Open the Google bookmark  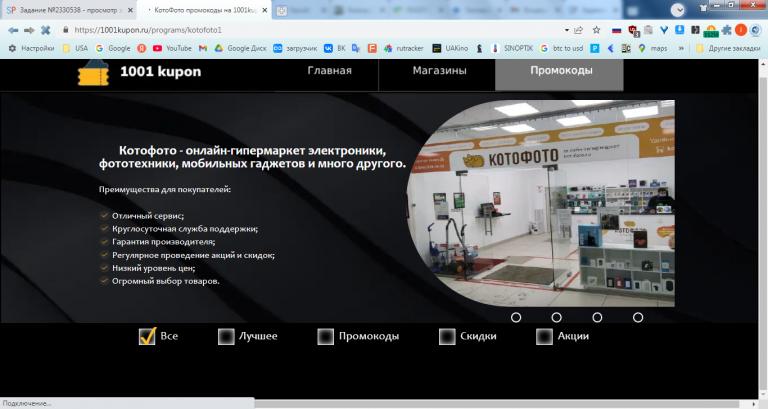113,48
